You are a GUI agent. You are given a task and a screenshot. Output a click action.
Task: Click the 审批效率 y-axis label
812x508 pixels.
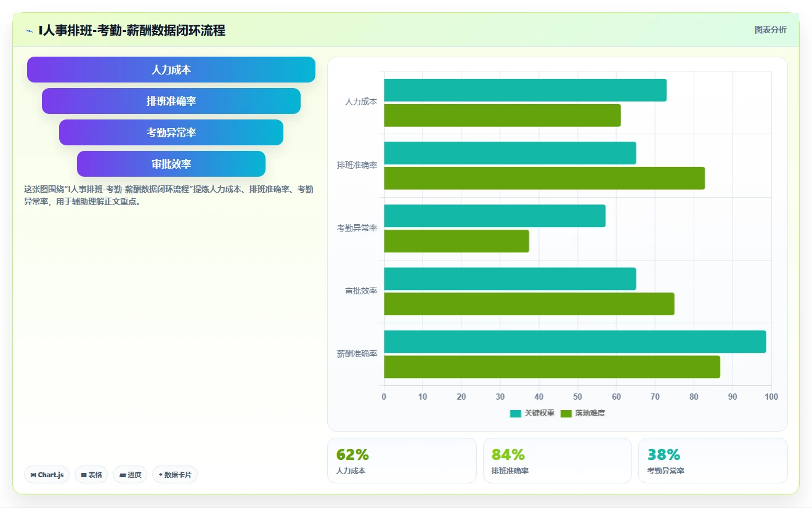[x=361, y=291]
